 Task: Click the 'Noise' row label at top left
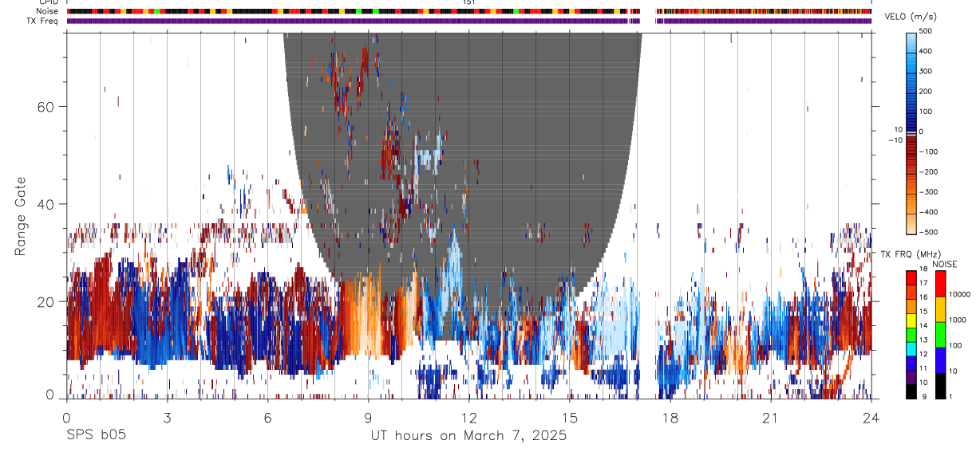point(48,12)
